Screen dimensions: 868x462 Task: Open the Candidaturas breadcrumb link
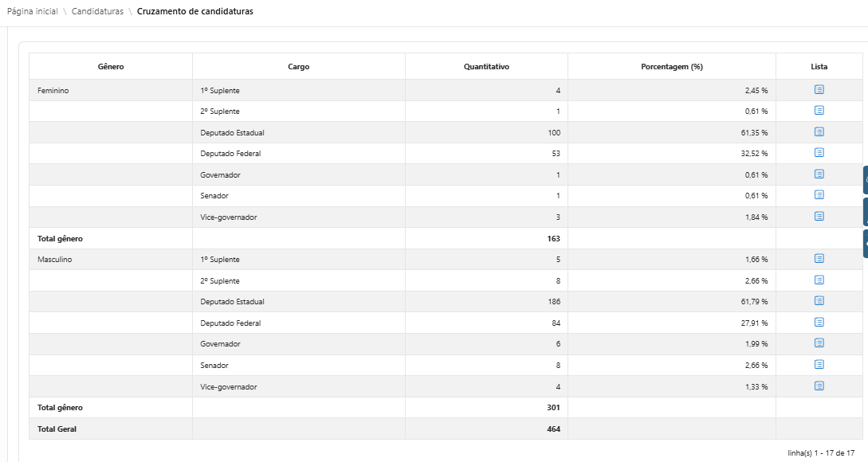97,11
